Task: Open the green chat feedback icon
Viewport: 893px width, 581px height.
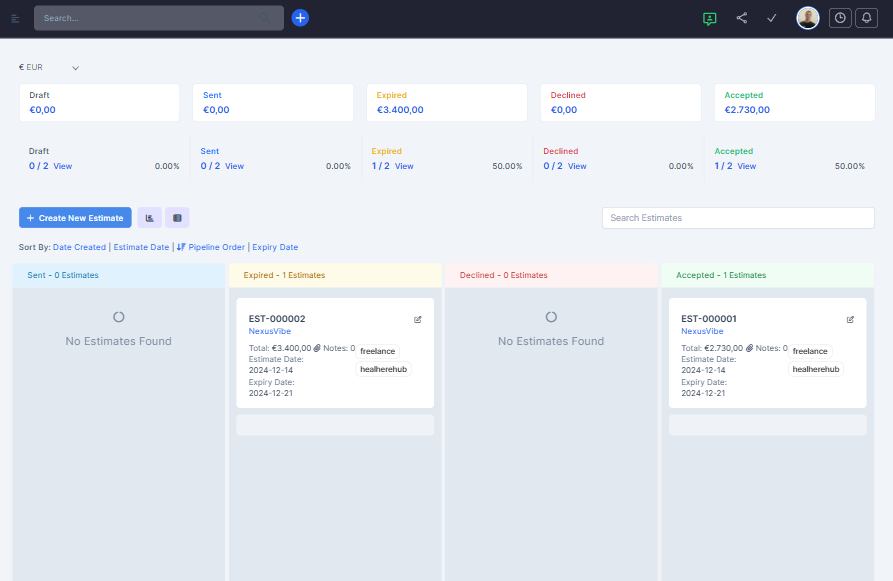Action: (710, 18)
